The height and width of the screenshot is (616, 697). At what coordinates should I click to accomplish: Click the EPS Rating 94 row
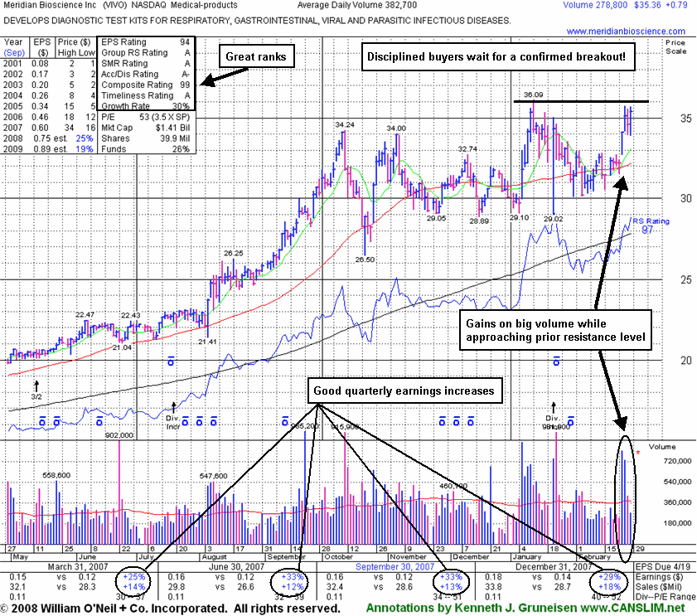coord(145,41)
